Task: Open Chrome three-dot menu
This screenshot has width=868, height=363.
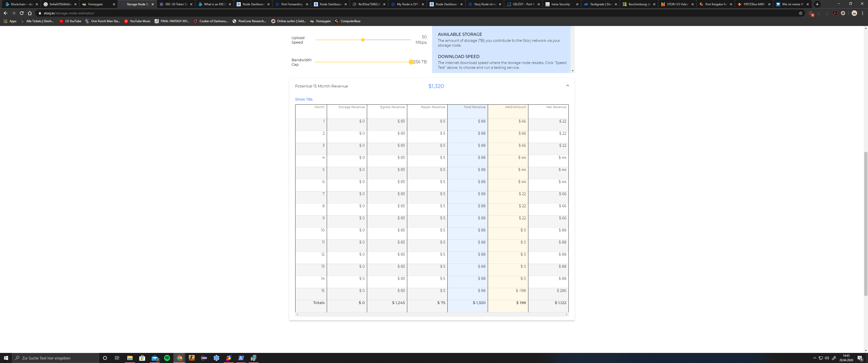Action: (x=862, y=13)
